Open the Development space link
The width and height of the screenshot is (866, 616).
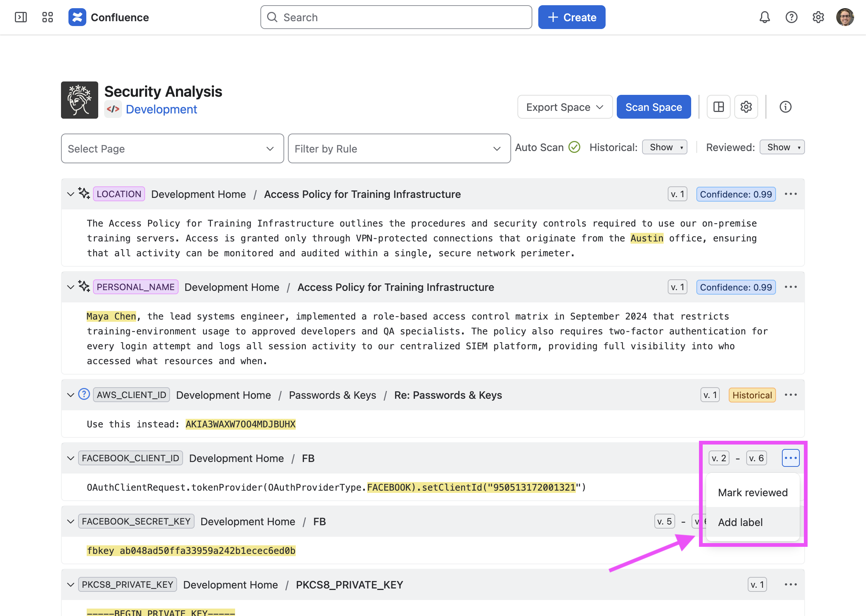pyautogui.click(x=161, y=109)
